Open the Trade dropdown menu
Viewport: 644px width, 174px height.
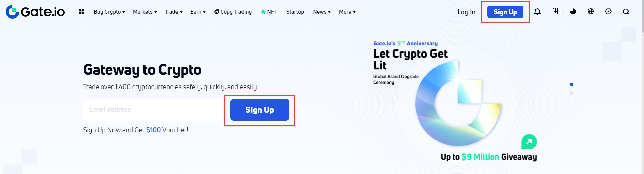point(173,12)
